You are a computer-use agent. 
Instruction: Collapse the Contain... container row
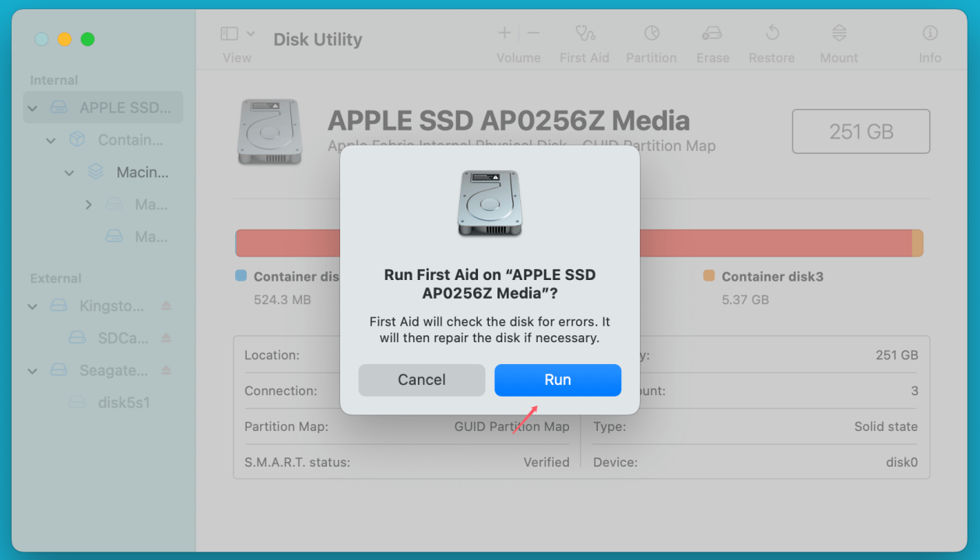click(51, 140)
